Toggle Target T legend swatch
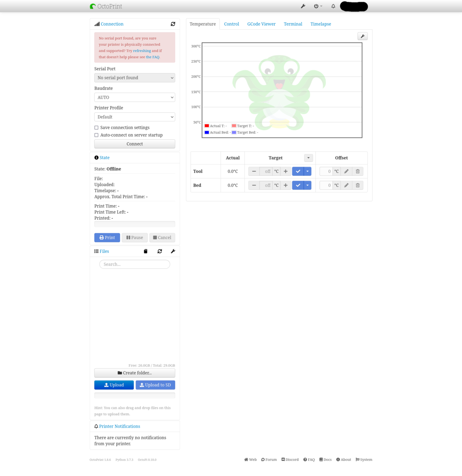The image size is (462, 476). pos(234,126)
